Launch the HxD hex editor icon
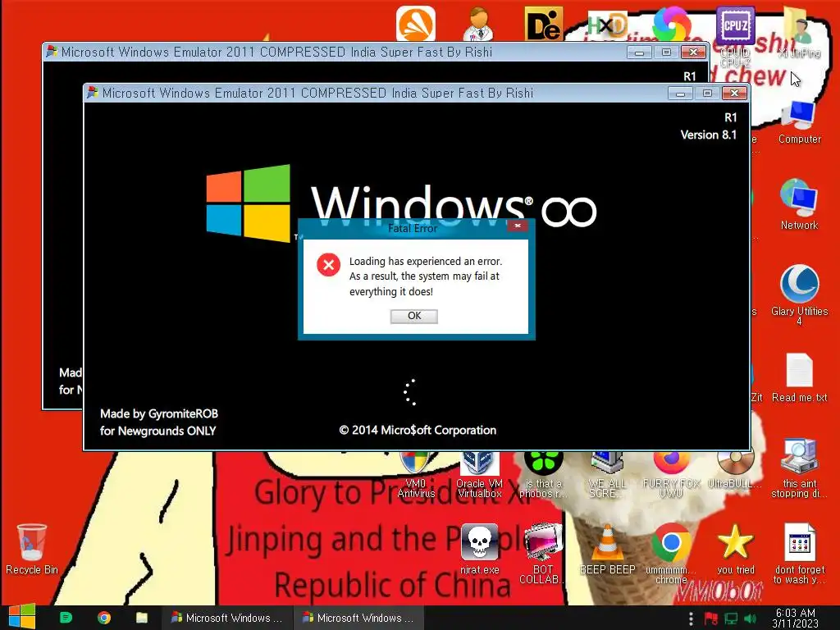 coord(608,24)
